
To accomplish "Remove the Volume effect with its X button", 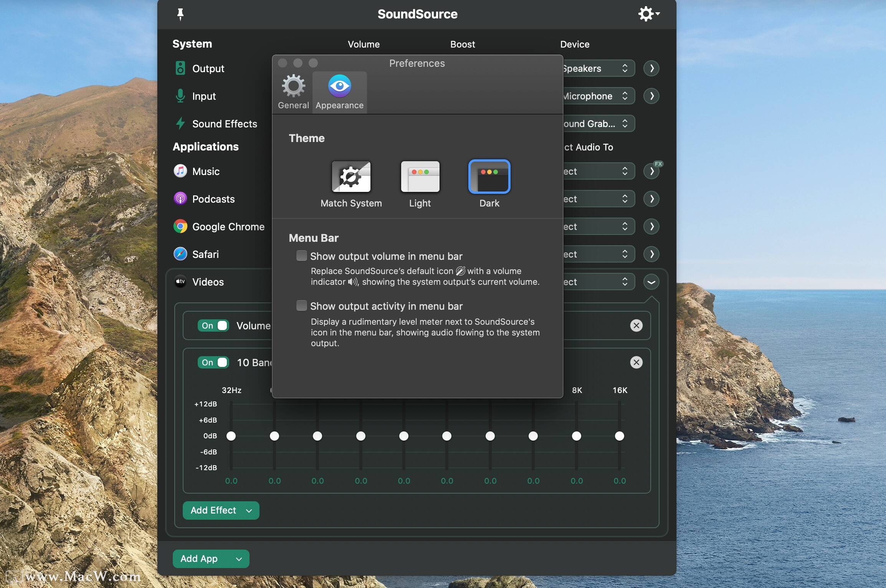I will [636, 325].
